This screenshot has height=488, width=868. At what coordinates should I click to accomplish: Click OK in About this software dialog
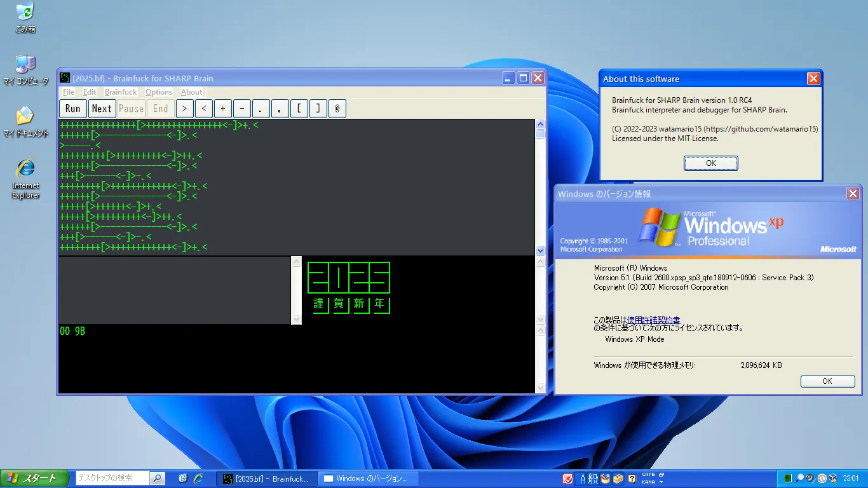711,163
